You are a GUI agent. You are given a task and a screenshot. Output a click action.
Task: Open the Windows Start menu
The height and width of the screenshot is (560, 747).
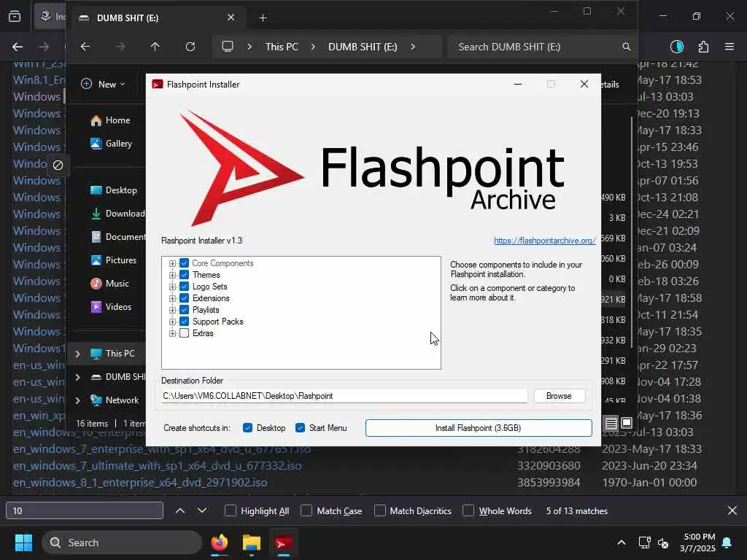pos(23,542)
